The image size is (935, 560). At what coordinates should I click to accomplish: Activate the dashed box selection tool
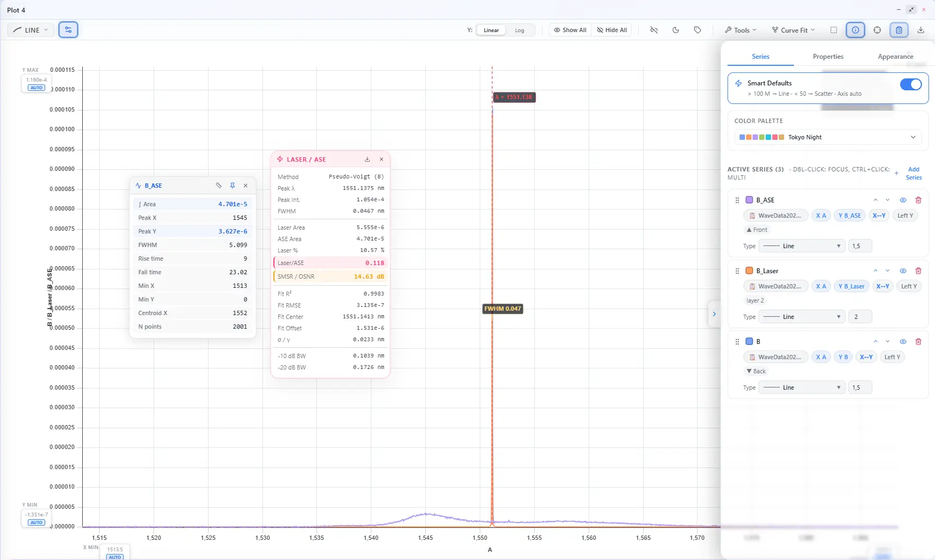[834, 30]
